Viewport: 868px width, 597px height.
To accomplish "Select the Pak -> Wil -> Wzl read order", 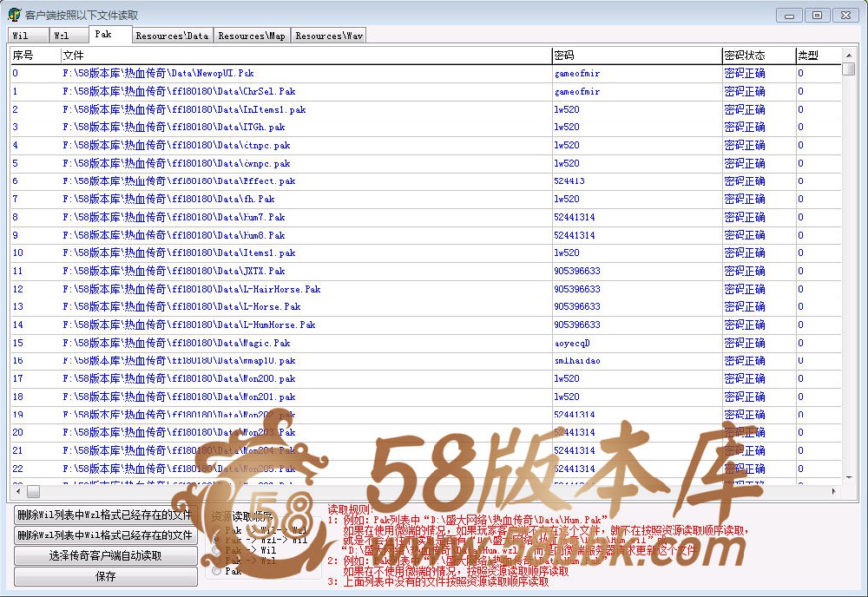I will 216,529.
